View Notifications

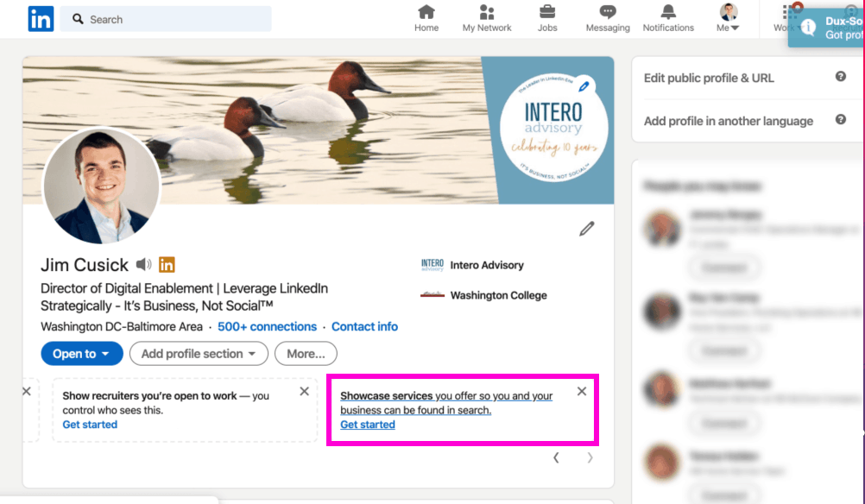(668, 19)
